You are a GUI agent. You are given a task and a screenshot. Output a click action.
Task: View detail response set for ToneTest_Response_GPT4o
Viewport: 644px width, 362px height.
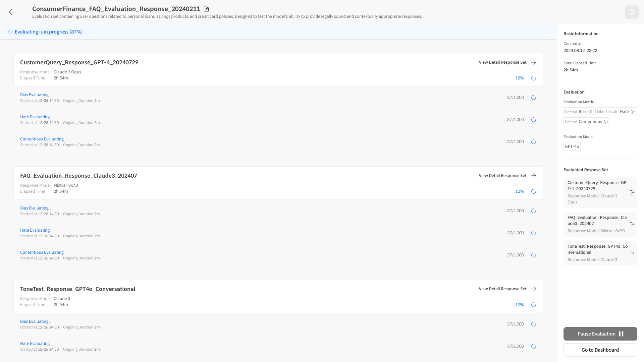507,289
